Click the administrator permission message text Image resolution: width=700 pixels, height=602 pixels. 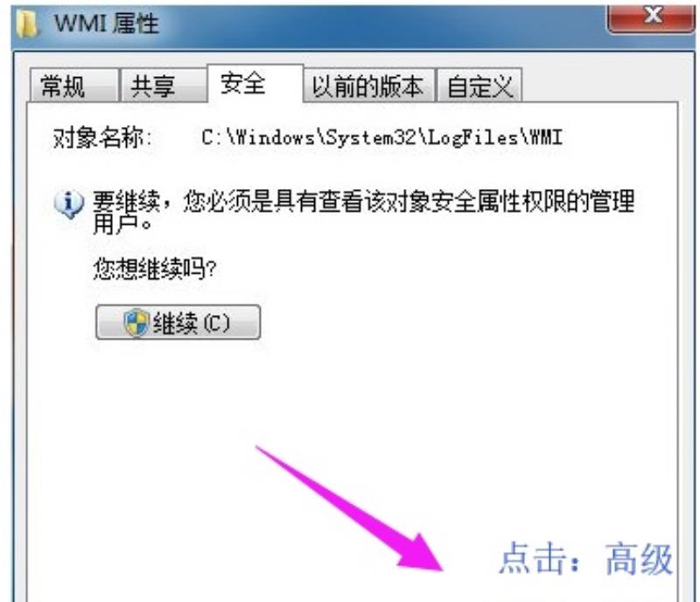[x=363, y=212]
